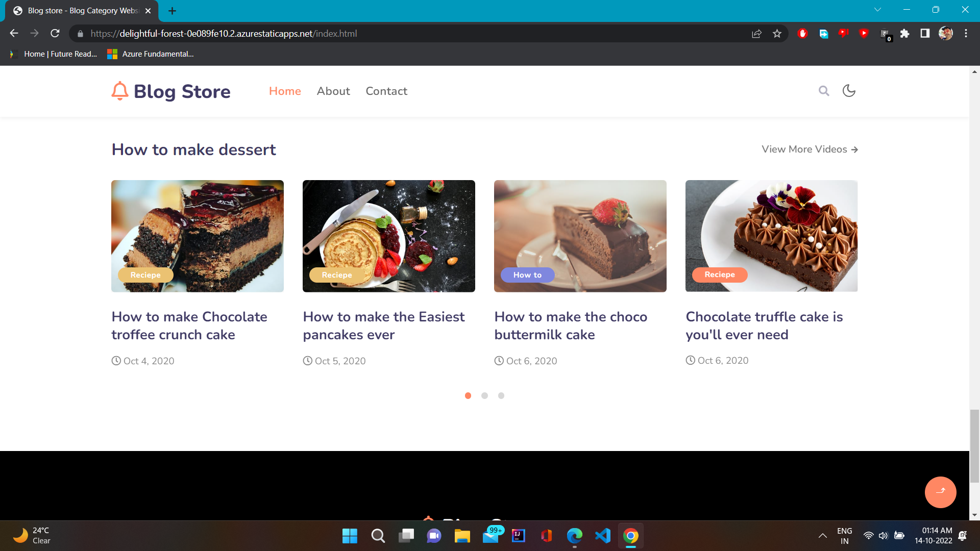Image resolution: width=980 pixels, height=551 pixels.
Task: Select the second carousel dot
Action: (484, 395)
